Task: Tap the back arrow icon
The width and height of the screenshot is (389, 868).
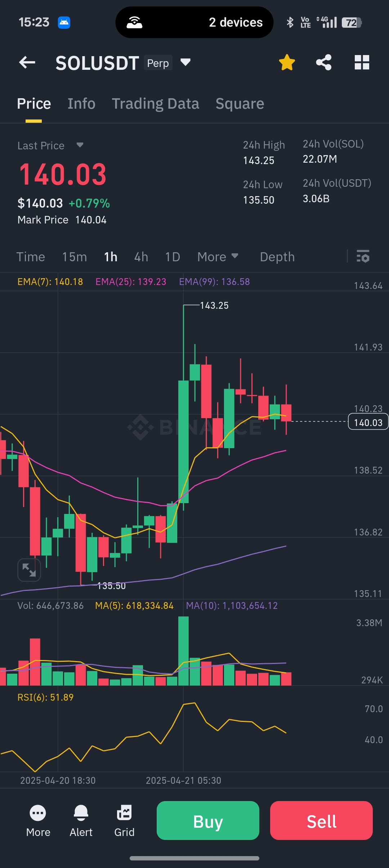Action: tap(27, 63)
